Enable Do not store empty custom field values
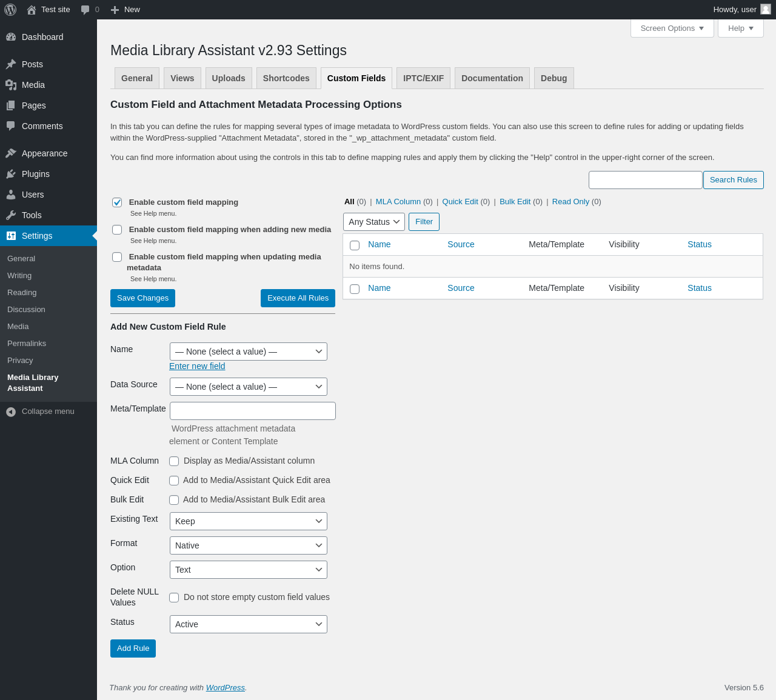The width and height of the screenshot is (776, 700). point(174,598)
